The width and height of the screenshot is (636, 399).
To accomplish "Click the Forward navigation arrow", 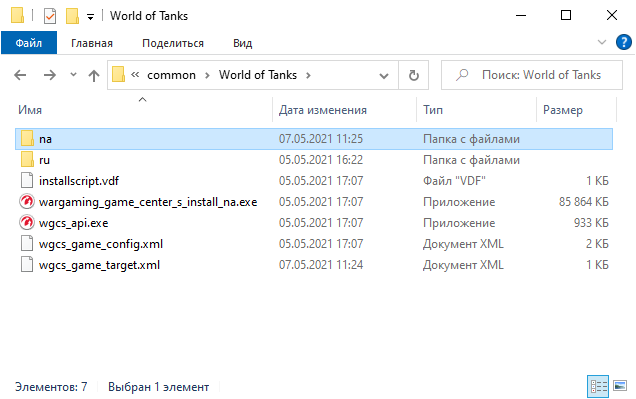I will click(x=50, y=75).
